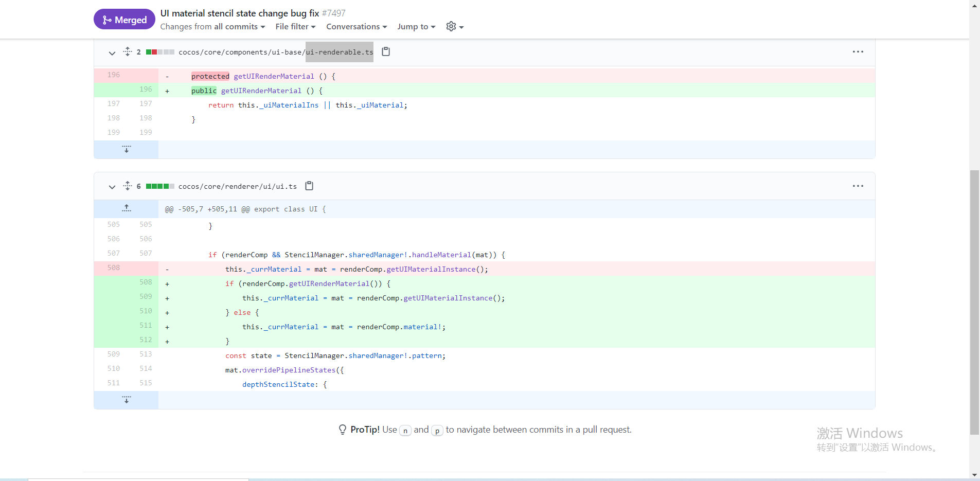980x481 pixels.
Task: Open the File filter menu
Action: click(x=295, y=27)
